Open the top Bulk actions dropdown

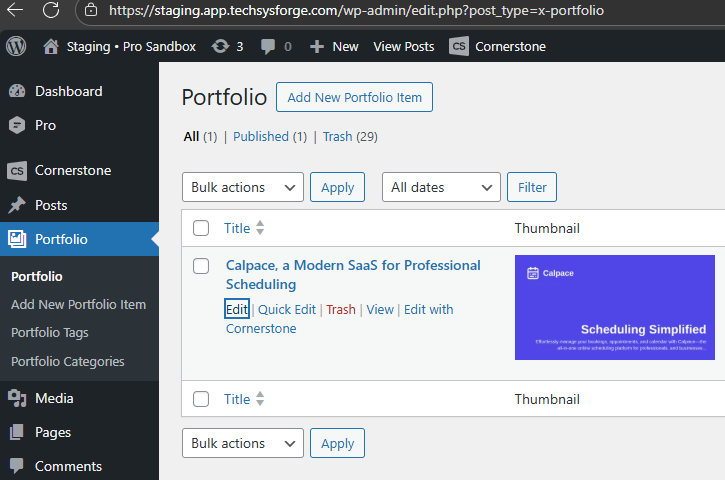pos(242,187)
